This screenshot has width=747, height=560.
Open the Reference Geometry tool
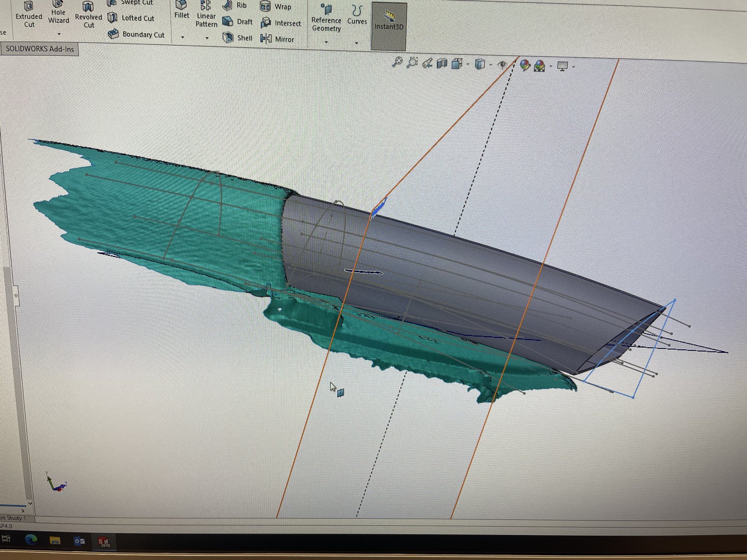pos(326,18)
